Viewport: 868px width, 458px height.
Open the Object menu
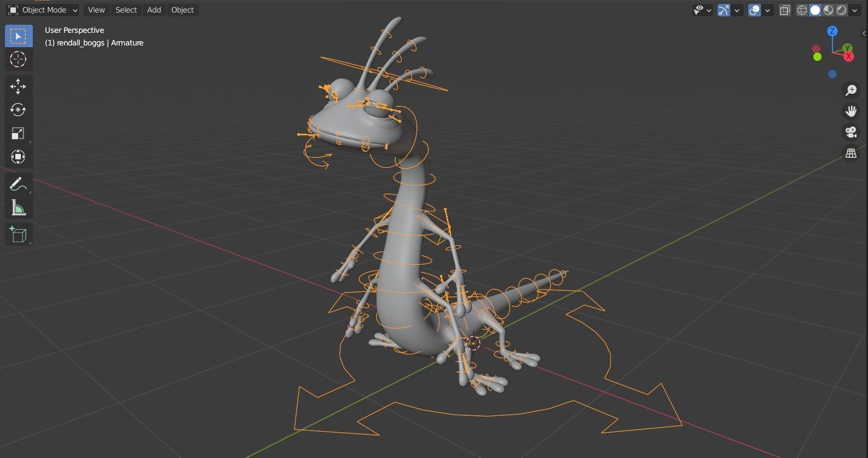tap(182, 10)
